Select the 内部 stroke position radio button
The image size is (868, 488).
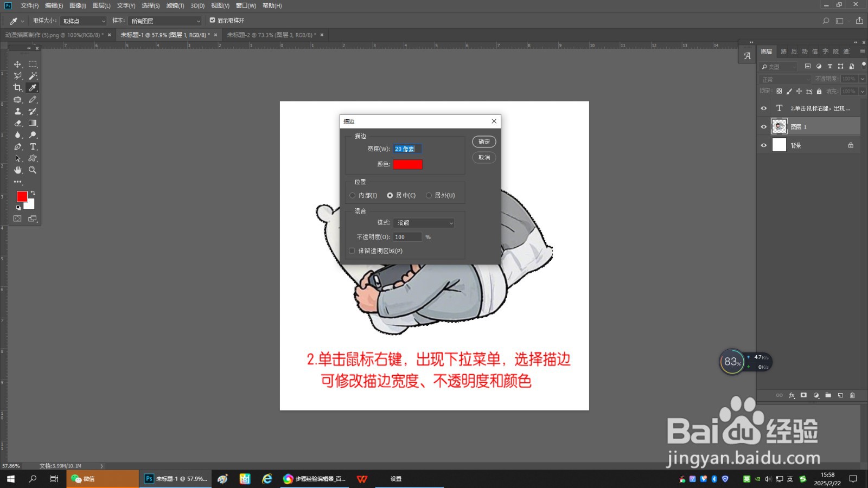click(353, 195)
